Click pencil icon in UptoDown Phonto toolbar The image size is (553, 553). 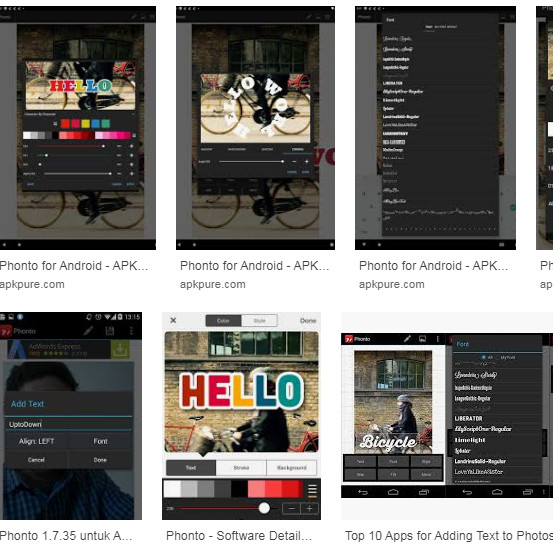pos(89,331)
